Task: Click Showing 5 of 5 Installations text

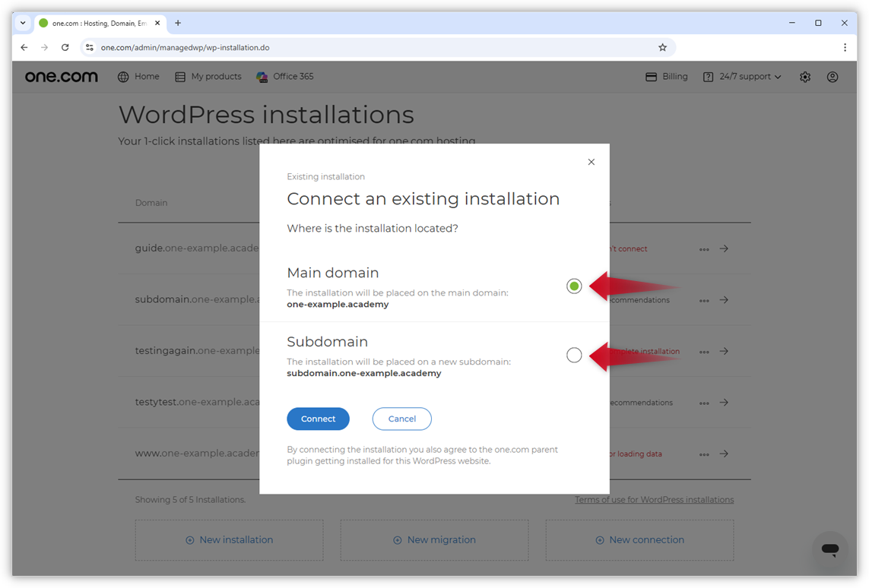Action: pos(190,499)
